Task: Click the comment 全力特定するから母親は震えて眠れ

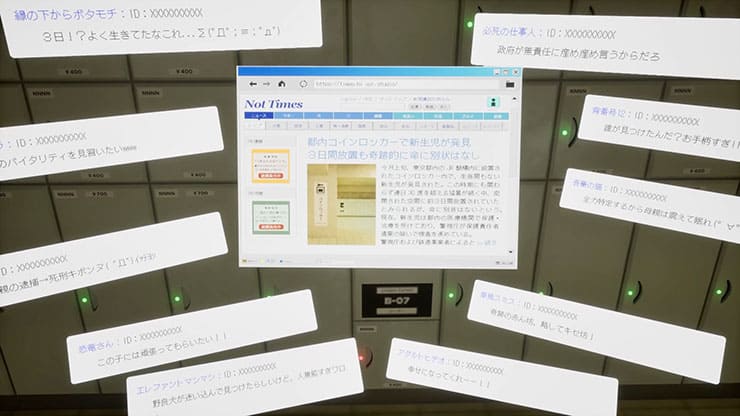Action: tap(650, 205)
